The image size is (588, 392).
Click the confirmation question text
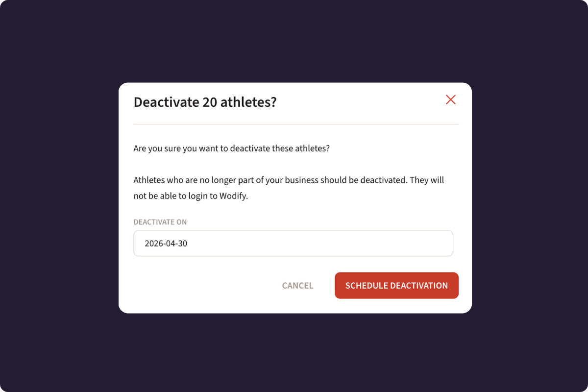pyautogui.click(x=232, y=148)
